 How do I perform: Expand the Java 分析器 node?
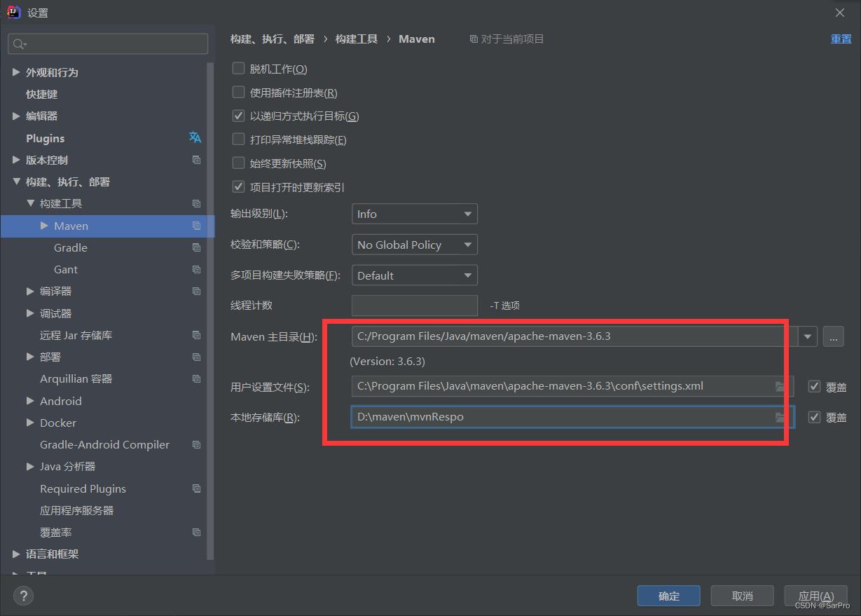(x=30, y=466)
